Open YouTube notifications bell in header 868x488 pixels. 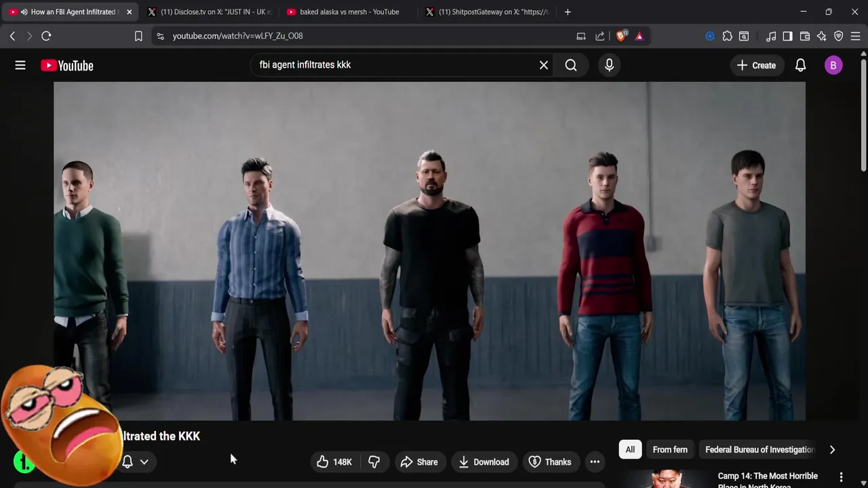point(800,65)
